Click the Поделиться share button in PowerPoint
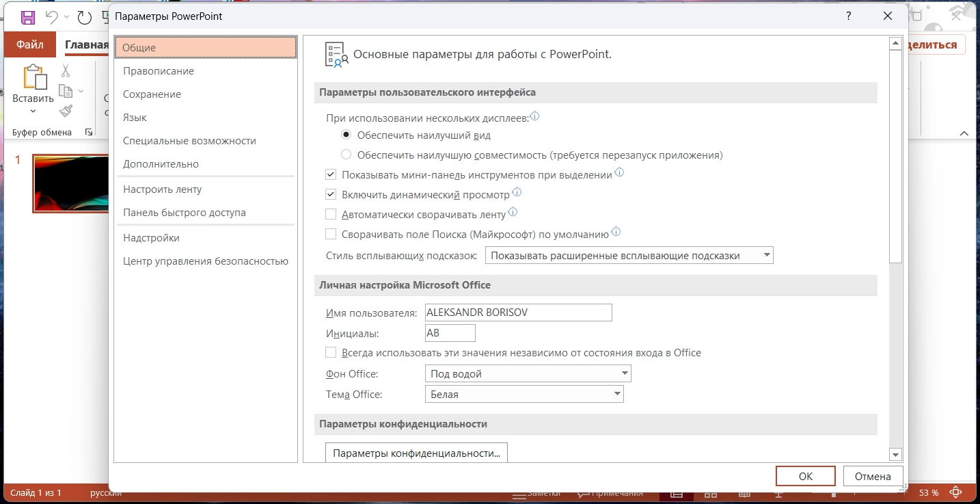 [x=936, y=45]
